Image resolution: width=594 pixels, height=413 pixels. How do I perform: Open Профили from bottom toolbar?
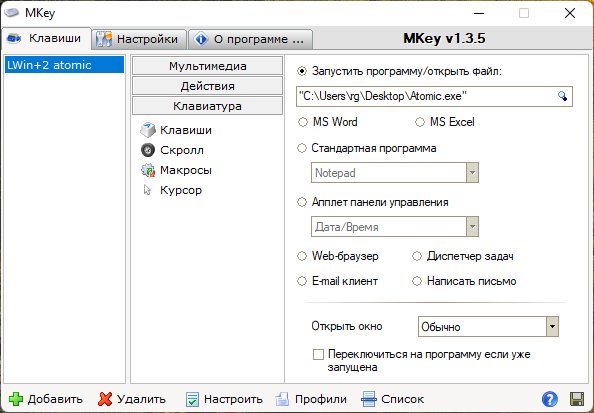(311, 399)
